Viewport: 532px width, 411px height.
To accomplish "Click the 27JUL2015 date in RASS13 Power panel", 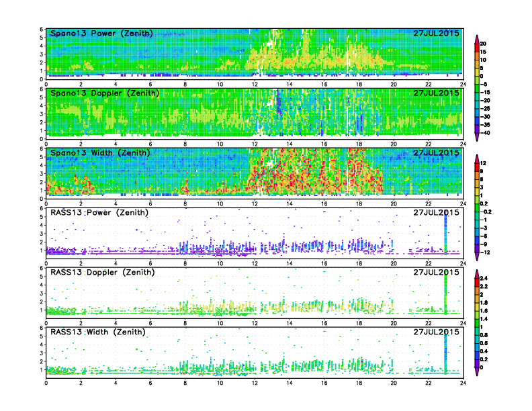I will [436, 212].
